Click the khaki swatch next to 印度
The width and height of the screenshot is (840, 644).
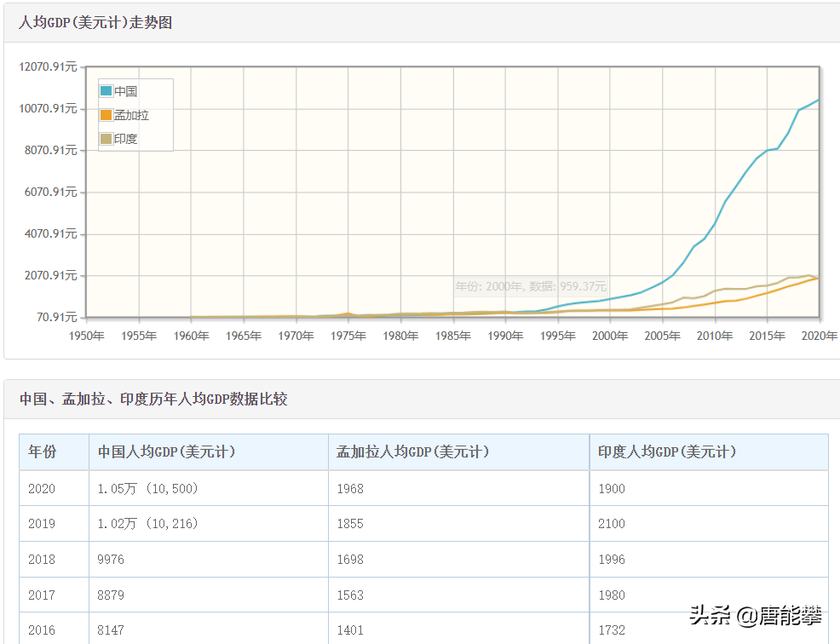pyautogui.click(x=108, y=136)
